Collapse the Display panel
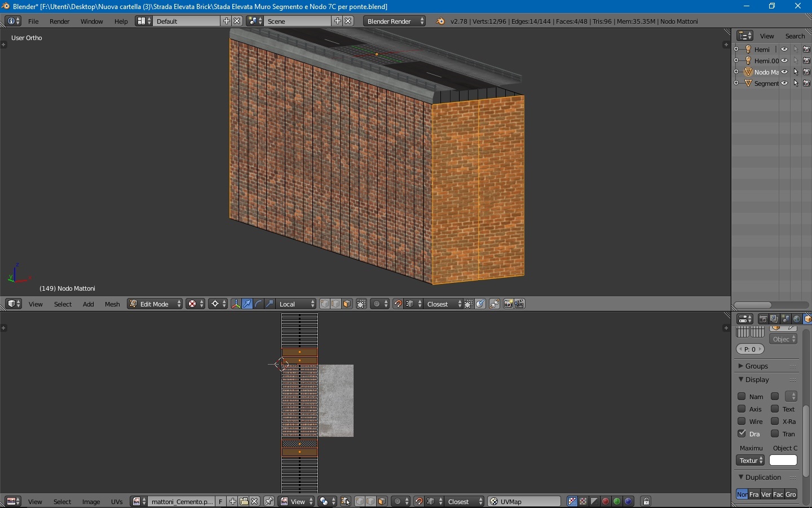The height and width of the screenshot is (508, 812). tap(758, 380)
